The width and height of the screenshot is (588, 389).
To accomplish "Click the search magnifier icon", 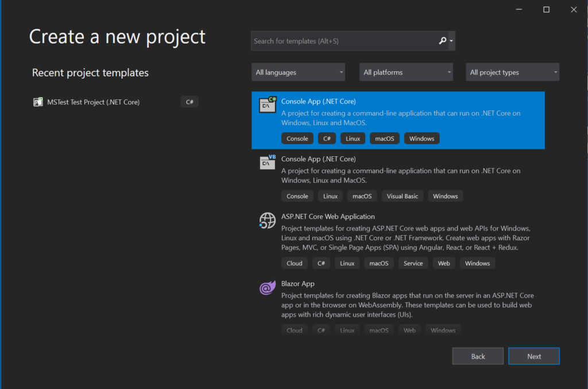I will coord(442,41).
